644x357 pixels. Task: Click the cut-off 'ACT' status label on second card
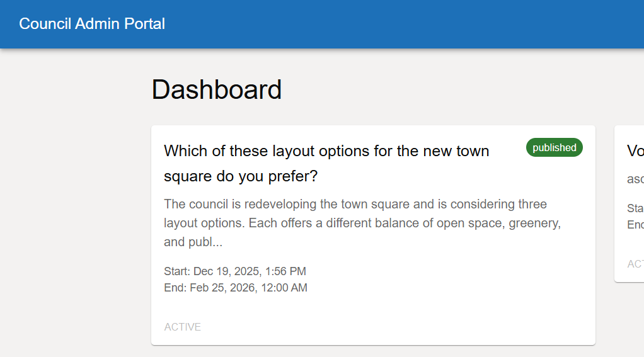point(635,264)
